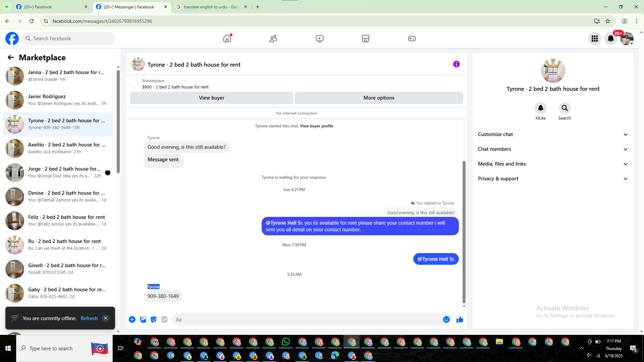Click the Windows taskbar search box

(x=64, y=348)
